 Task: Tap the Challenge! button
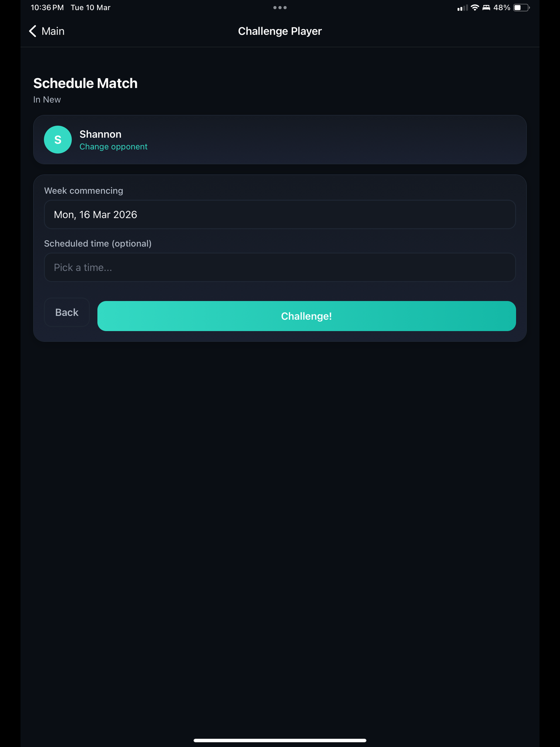tap(306, 316)
